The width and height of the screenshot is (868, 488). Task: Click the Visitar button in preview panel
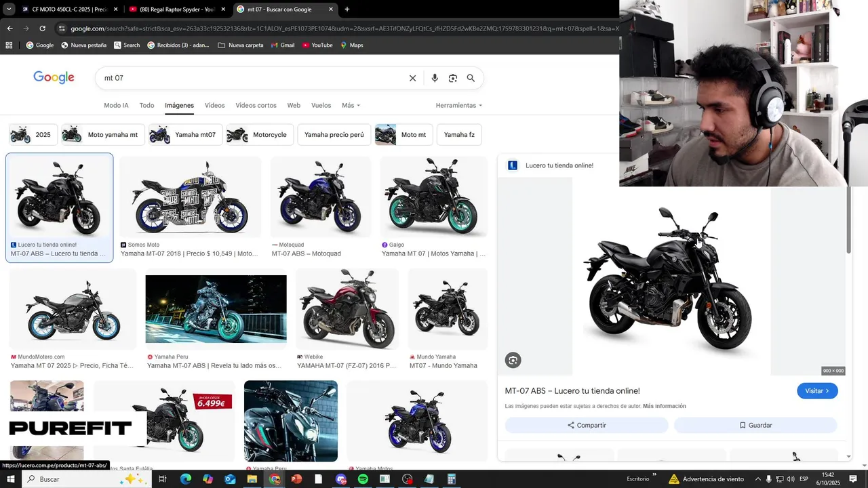817,391
